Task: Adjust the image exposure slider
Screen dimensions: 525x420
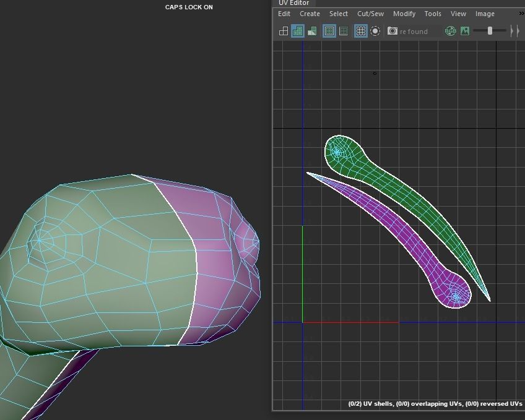Action: (489, 30)
